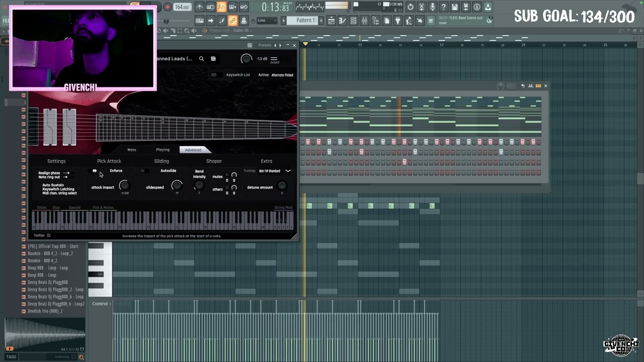Click the render audio export icon

465,7
